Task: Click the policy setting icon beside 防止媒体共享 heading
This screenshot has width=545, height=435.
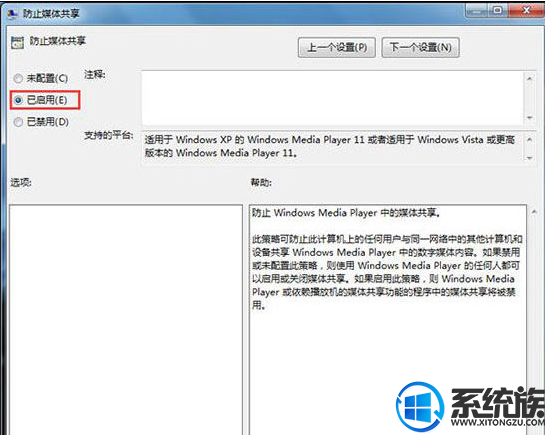Action: (17, 43)
